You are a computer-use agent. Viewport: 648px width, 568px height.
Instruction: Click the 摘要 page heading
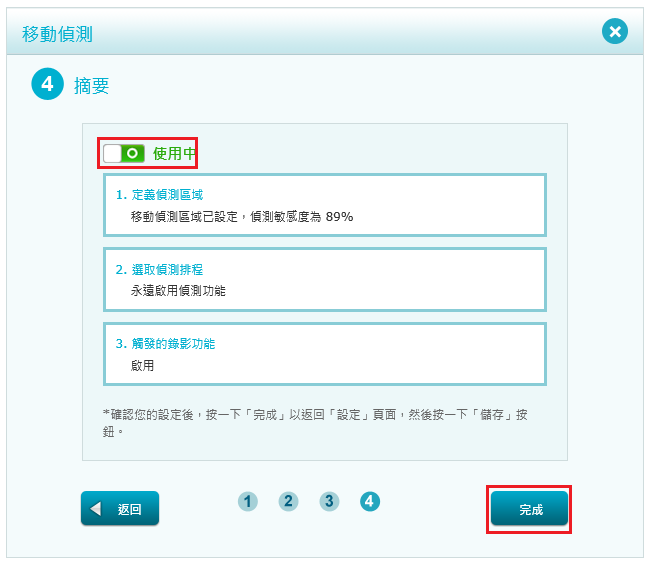pyautogui.click(x=92, y=86)
